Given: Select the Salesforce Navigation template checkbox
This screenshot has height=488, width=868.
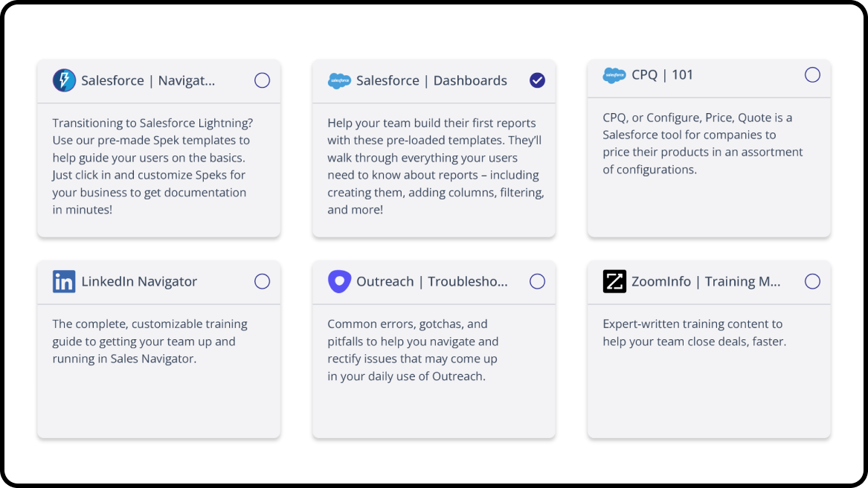Looking at the screenshot, I should pos(262,80).
